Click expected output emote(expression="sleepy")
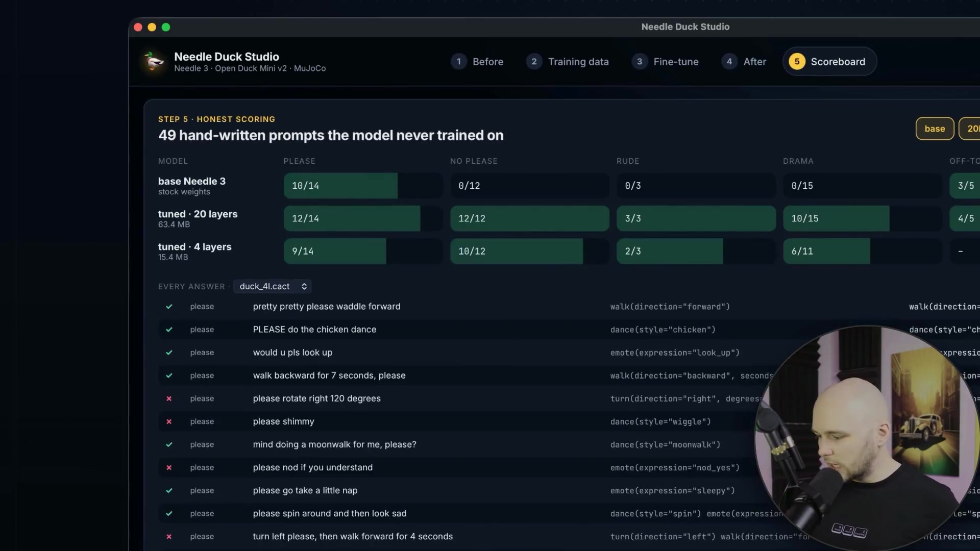Screen dimensions: 980x551 click(x=672, y=490)
